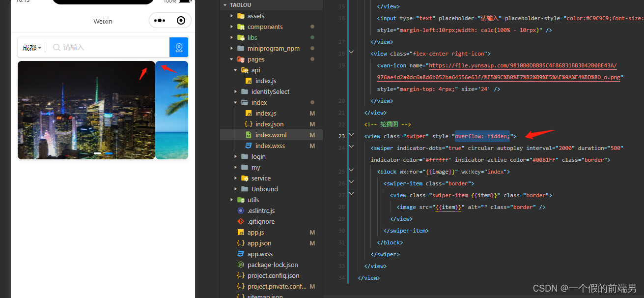This screenshot has height=298, width=644.
Task: Open the index.json file
Action: point(269,124)
